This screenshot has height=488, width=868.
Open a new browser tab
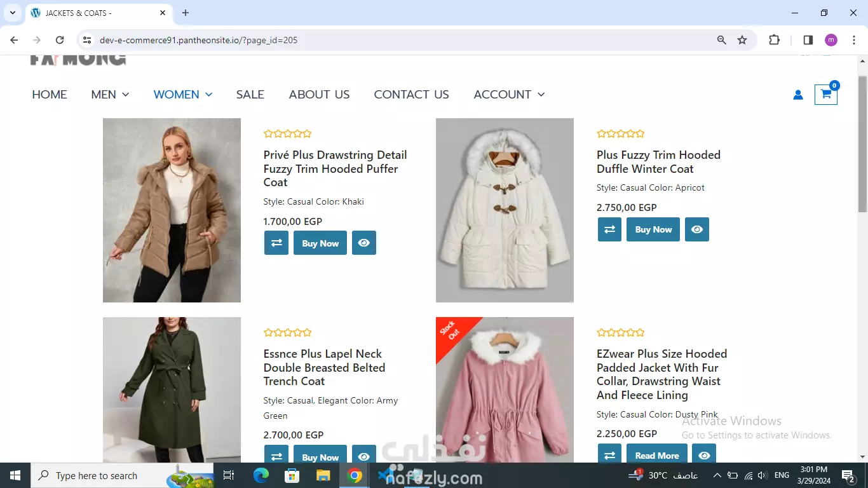(186, 13)
